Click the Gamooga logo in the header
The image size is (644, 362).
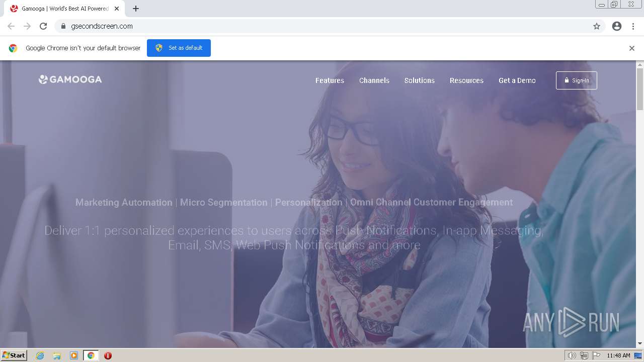pyautogui.click(x=70, y=79)
